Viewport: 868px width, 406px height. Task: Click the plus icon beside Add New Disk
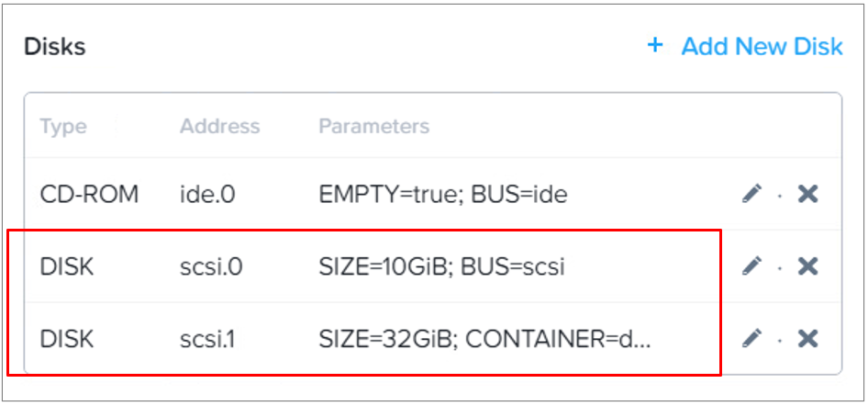click(655, 45)
